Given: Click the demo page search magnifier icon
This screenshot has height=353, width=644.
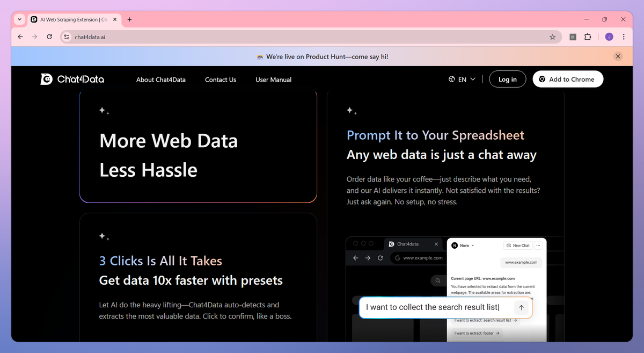Looking at the screenshot, I should 438,280.
